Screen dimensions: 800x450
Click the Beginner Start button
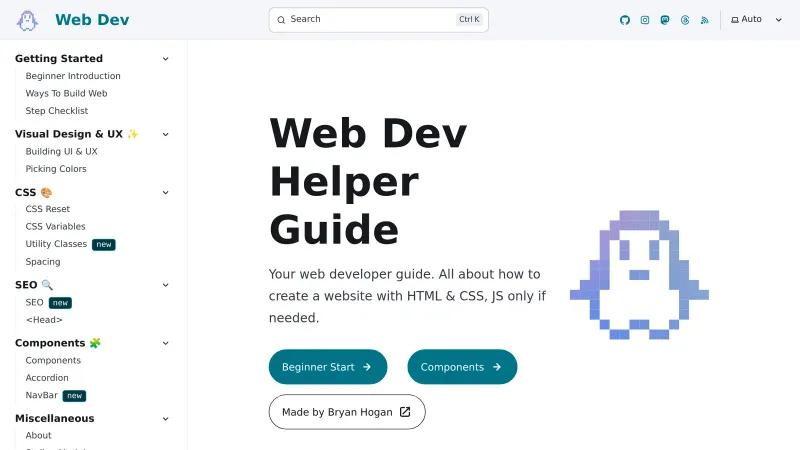pos(327,367)
